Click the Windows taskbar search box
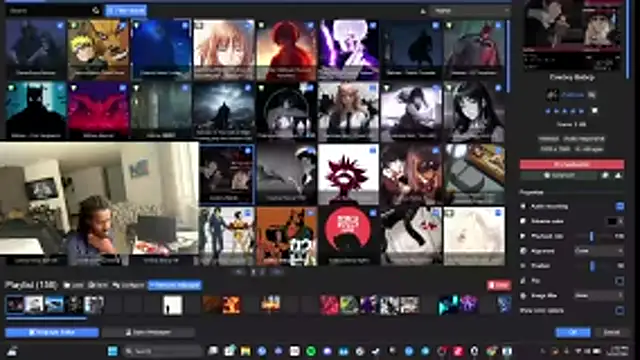Viewport: 640px width, 360px height. tap(162, 351)
